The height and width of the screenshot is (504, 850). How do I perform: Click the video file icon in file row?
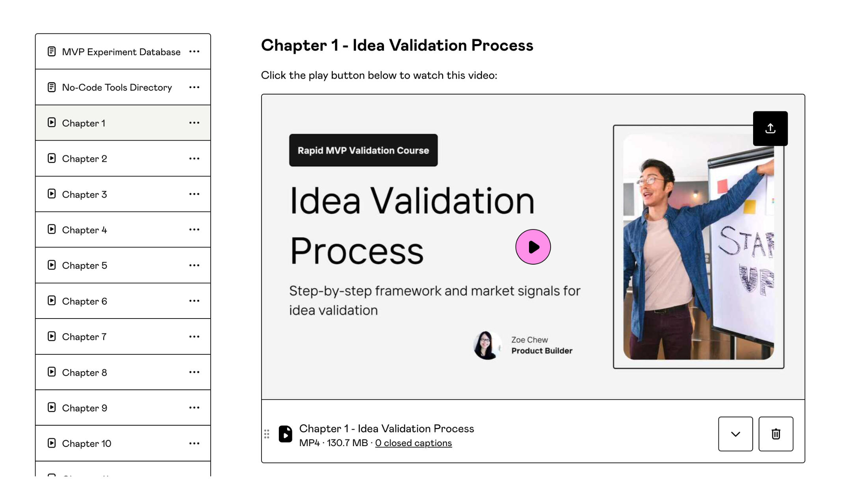click(x=286, y=434)
